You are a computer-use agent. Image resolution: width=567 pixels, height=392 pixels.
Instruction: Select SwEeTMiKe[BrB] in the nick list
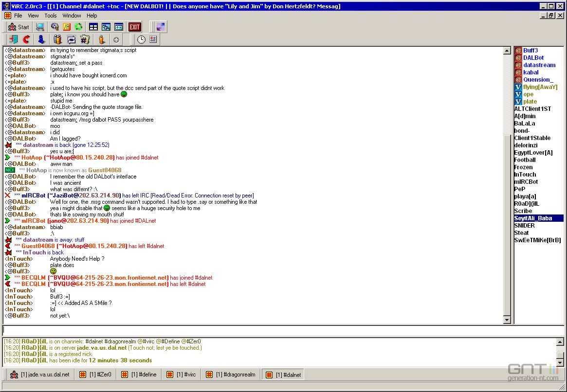pyautogui.click(x=538, y=240)
